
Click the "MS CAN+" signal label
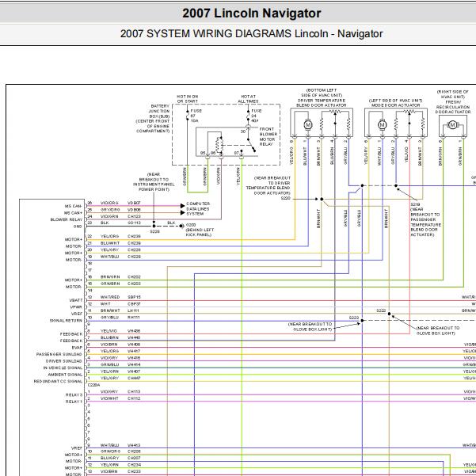coord(73,213)
